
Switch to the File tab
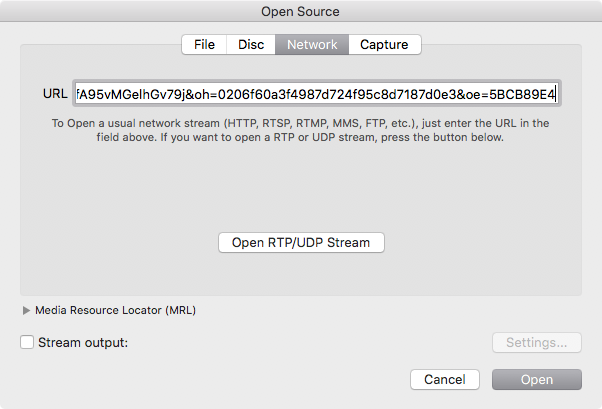point(204,45)
